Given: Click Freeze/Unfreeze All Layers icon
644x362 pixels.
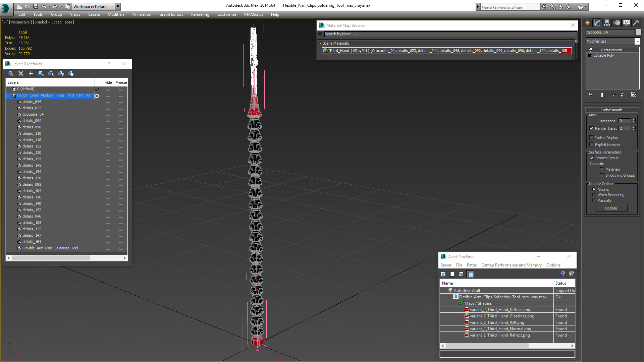Looking at the screenshot, I should tap(71, 73).
